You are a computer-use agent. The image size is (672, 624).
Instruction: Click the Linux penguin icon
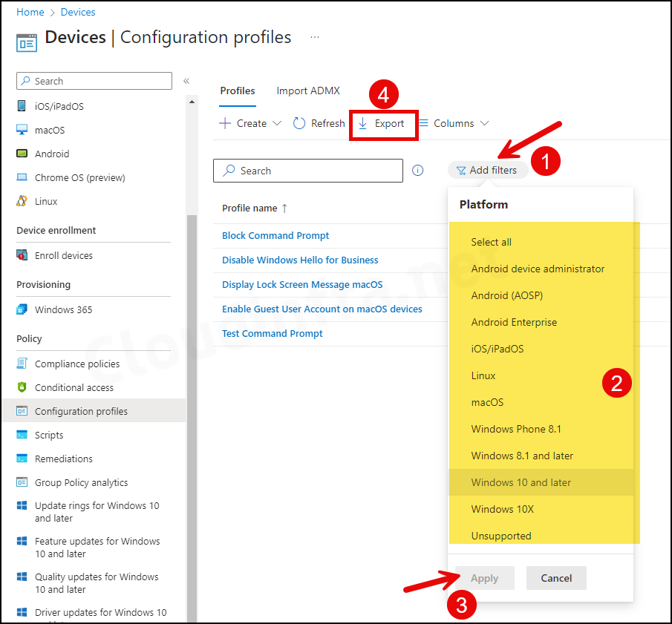pyautogui.click(x=22, y=200)
